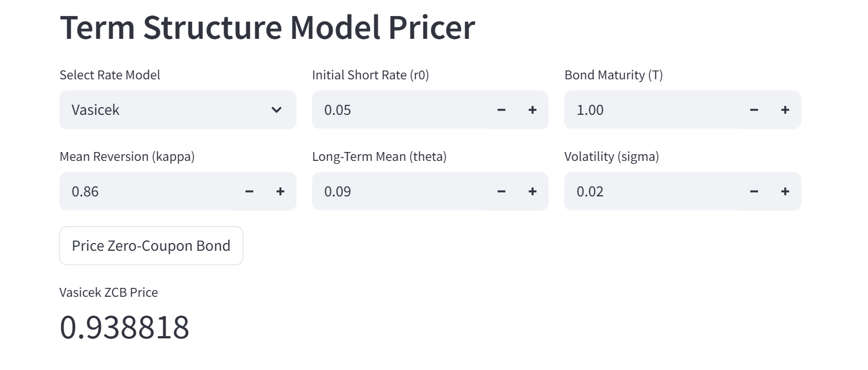Screen dimensions: 868x370
Task: Expand the Vasicek dropdown chevron
Action: click(276, 110)
